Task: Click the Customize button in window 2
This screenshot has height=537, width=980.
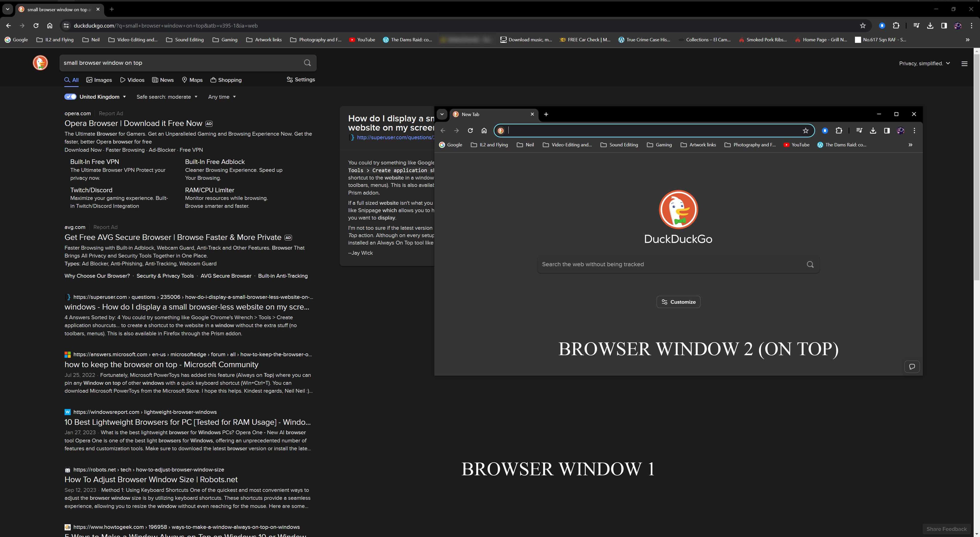Action: 678,302
